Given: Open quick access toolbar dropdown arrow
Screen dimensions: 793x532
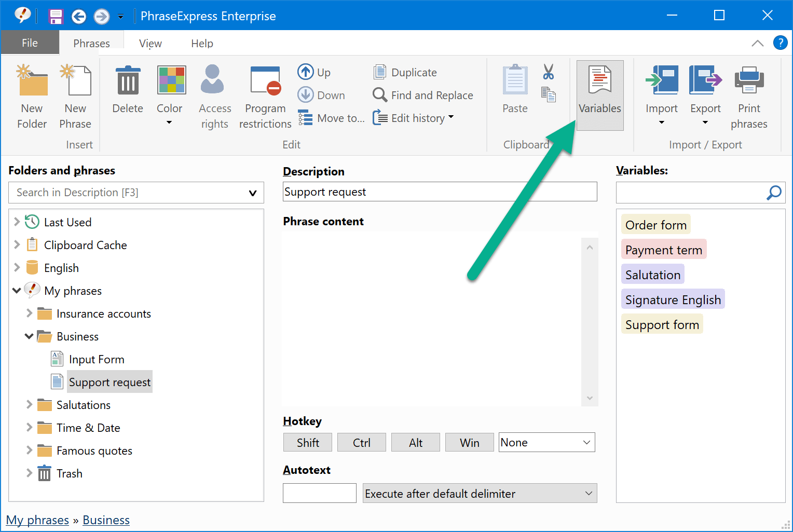Looking at the screenshot, I should coord(120,17).
